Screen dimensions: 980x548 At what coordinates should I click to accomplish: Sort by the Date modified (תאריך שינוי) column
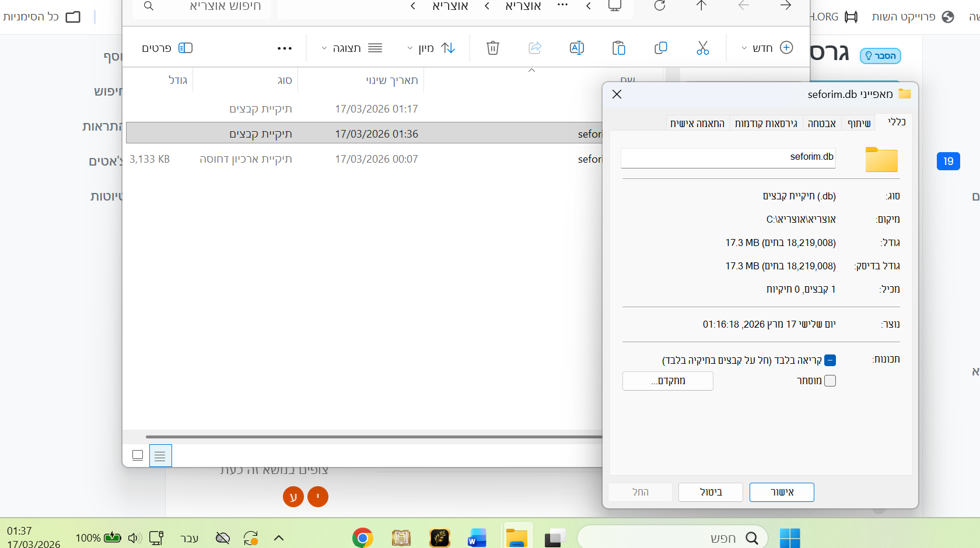361,80
